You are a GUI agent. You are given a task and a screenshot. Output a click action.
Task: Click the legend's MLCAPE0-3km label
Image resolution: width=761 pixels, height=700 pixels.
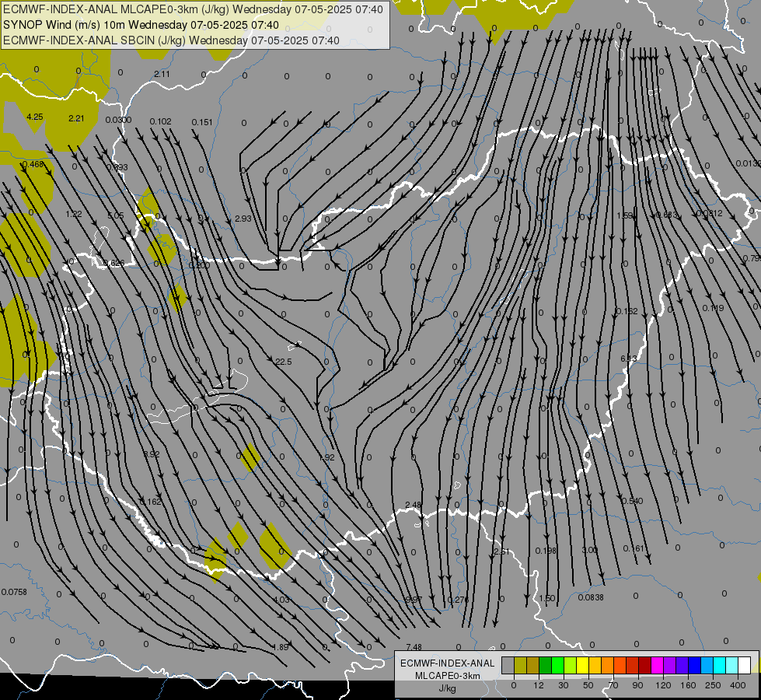(x=447, y=676)
